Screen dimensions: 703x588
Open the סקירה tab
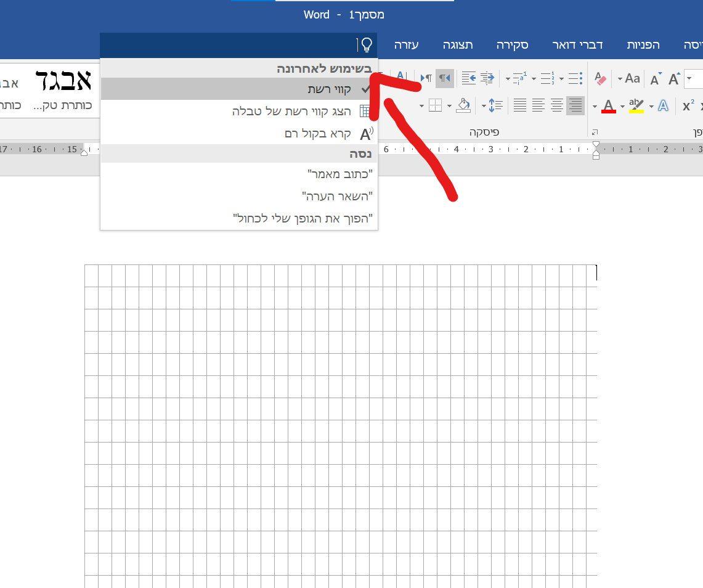(x=513, y=45)
